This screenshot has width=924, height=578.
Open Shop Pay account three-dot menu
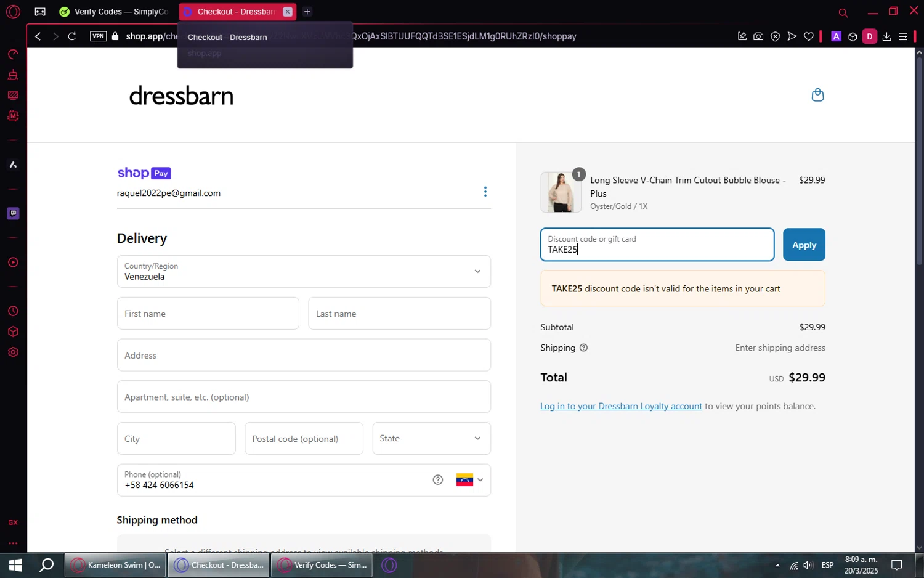pyautogui.click(x=485, y=192)
